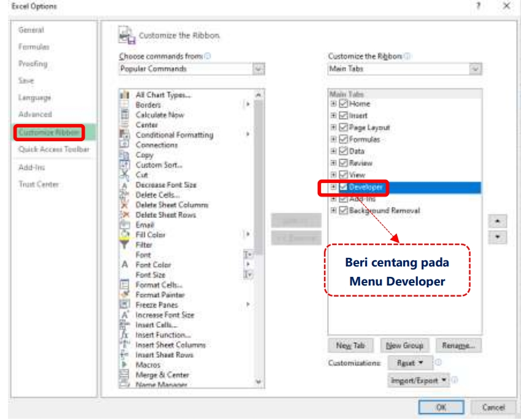Screen dimensions: 521x420
Task: Expand the Insert tab tree node
Action: click(333, 115)
